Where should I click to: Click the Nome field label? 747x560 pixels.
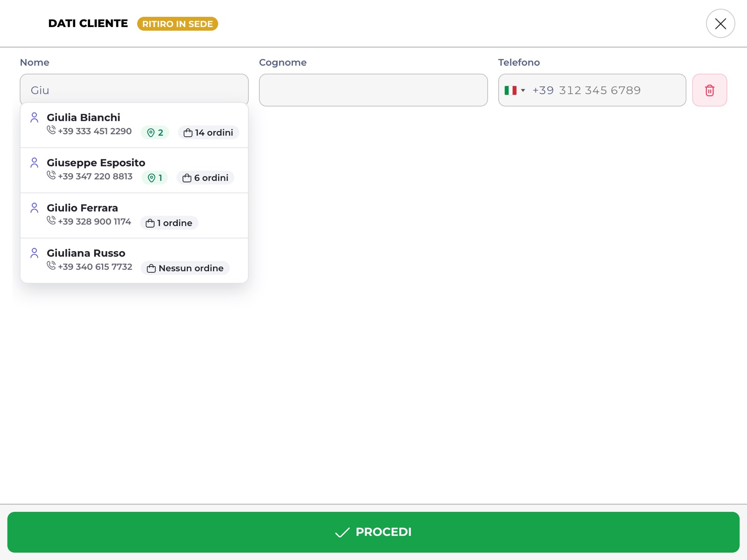tap(35, 63)
